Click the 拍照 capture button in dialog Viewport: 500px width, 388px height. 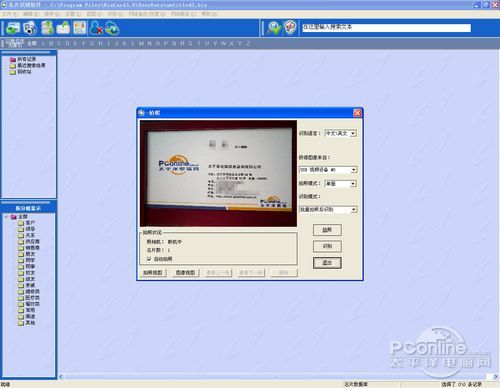(327, 230)
